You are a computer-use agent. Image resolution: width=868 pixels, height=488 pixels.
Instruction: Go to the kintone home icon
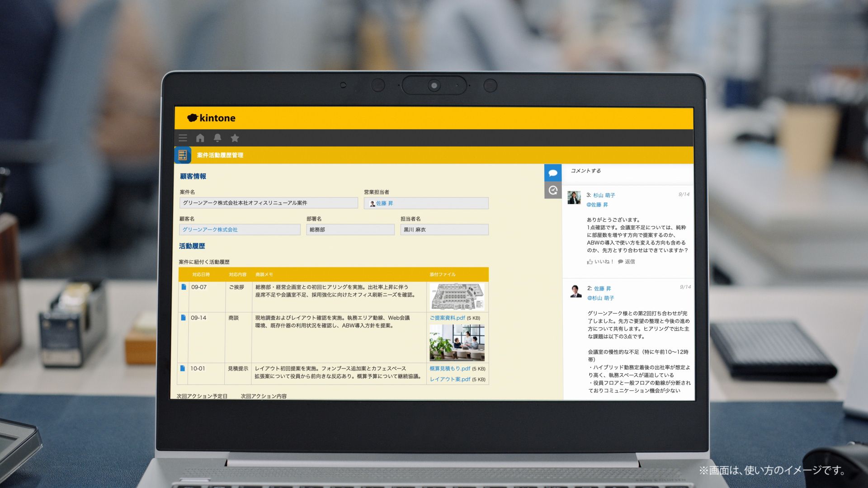coord(200,138)
